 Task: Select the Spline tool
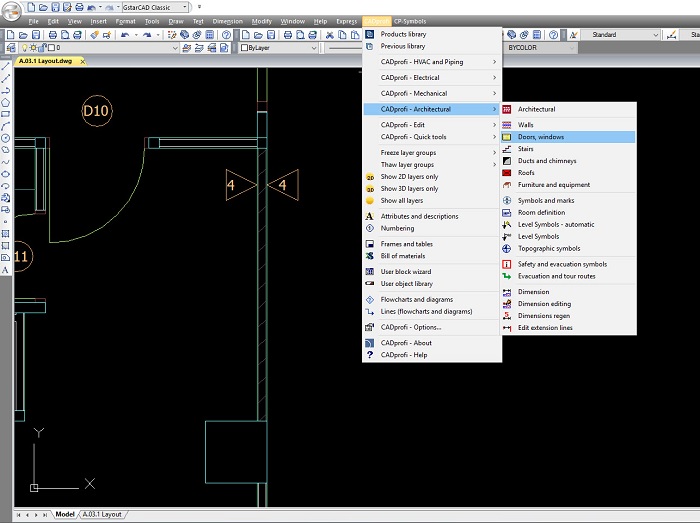(x=5, y=162)
